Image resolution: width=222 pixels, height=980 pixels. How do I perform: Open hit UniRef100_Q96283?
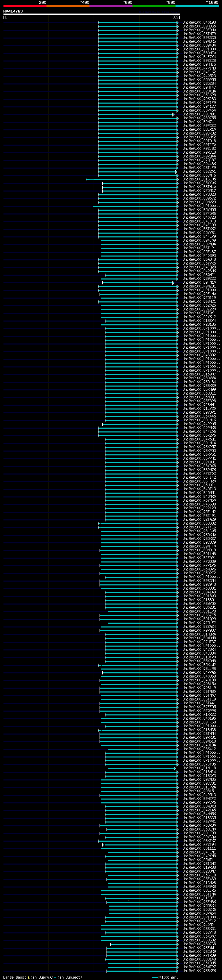tap(199, 99)
